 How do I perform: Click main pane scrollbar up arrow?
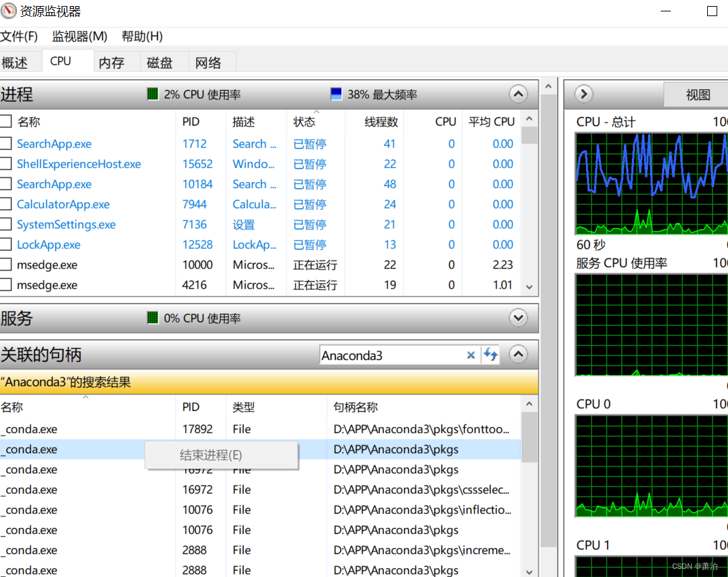(x=549, y=87)
